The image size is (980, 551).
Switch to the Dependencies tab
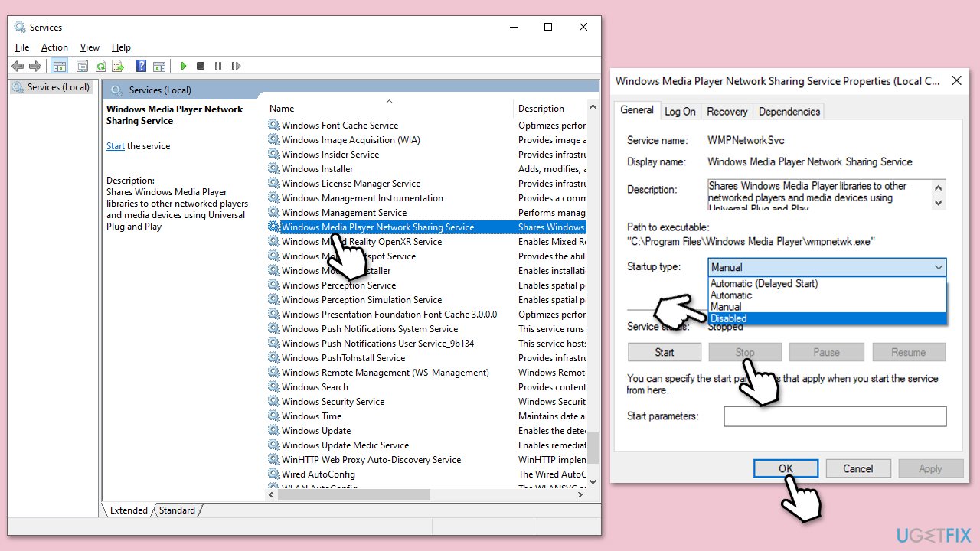tap(789, 111)
